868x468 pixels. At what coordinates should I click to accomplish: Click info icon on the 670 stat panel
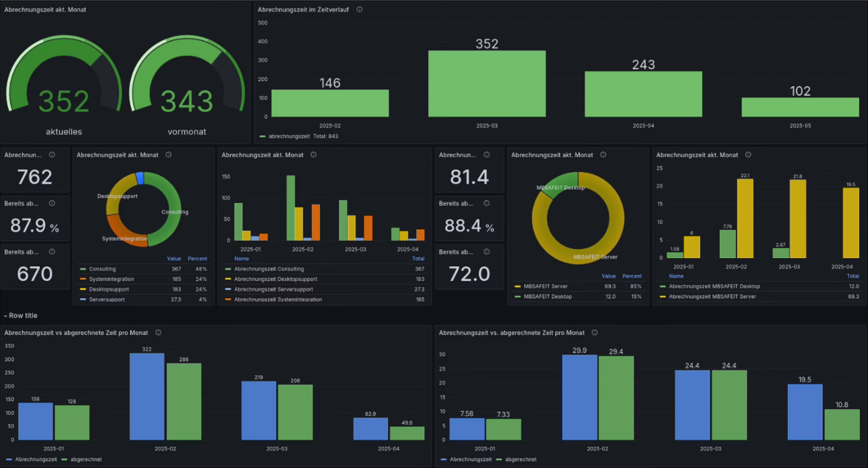[x=52, y=252]
